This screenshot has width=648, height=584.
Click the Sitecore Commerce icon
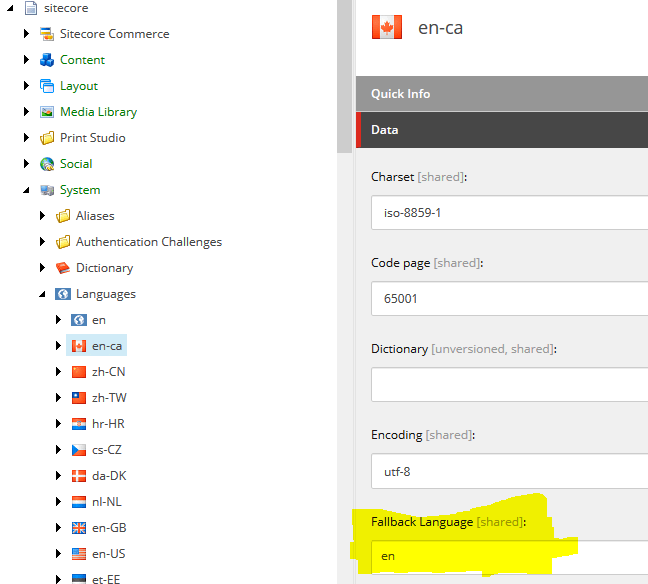pos(47,34)
